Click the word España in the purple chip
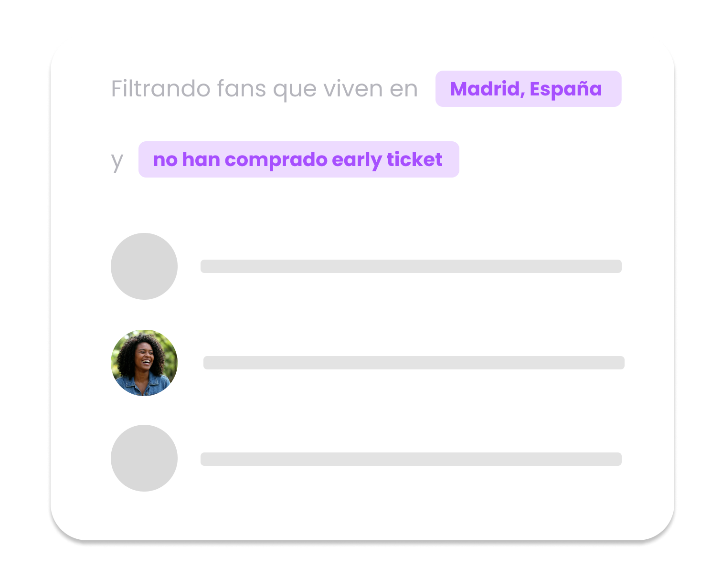 pos(566,89)
